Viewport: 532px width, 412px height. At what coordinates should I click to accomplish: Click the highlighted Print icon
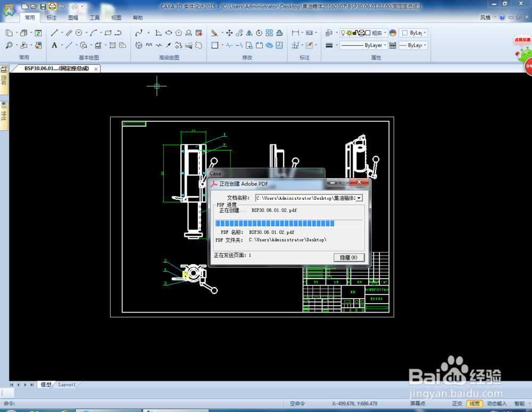point(52,6)
